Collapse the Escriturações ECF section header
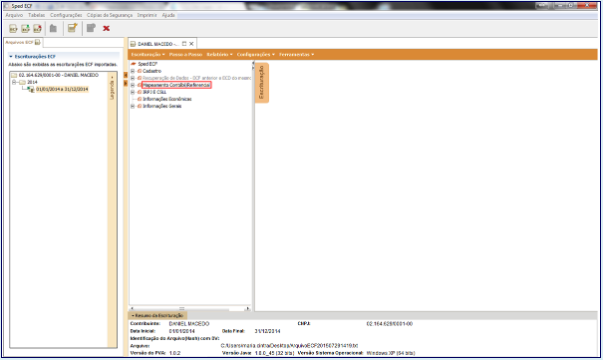The image size is (603, 360). coord(11,57)
